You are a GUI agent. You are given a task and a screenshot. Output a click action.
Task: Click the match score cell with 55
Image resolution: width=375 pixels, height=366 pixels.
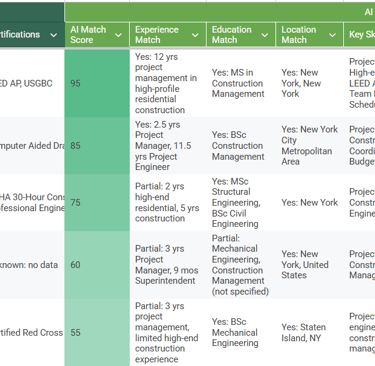click(97, 332)
